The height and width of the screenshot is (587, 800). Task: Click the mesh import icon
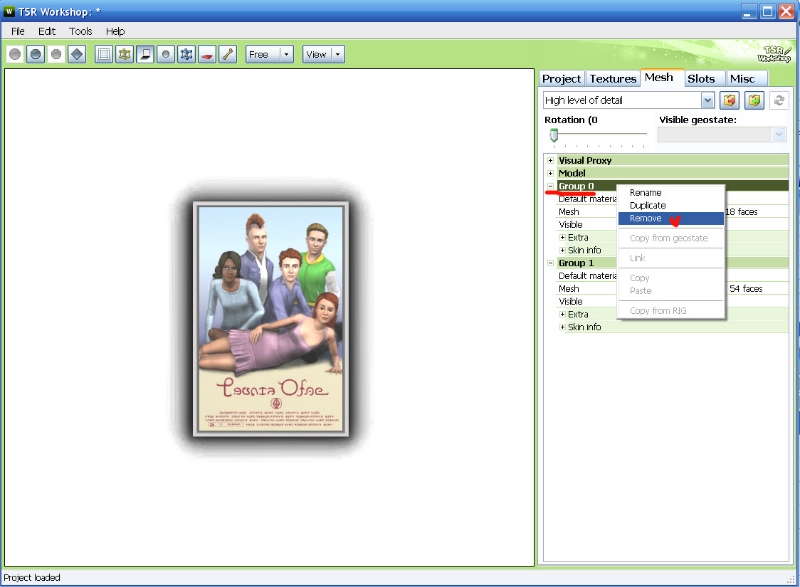point(730,100)
